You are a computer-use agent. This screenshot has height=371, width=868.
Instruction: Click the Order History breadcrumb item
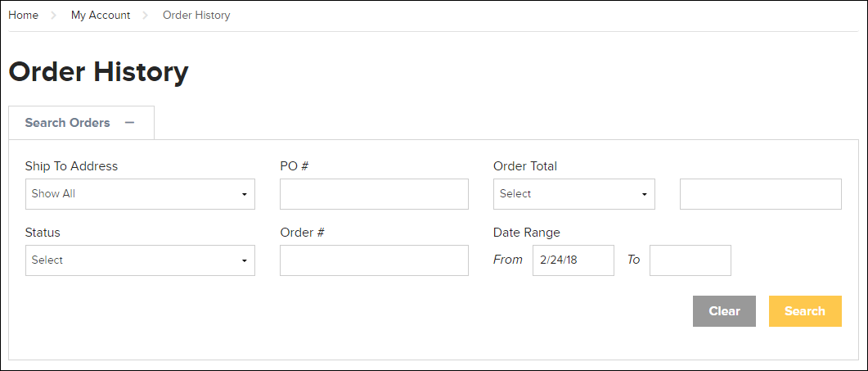pos(196,16)
